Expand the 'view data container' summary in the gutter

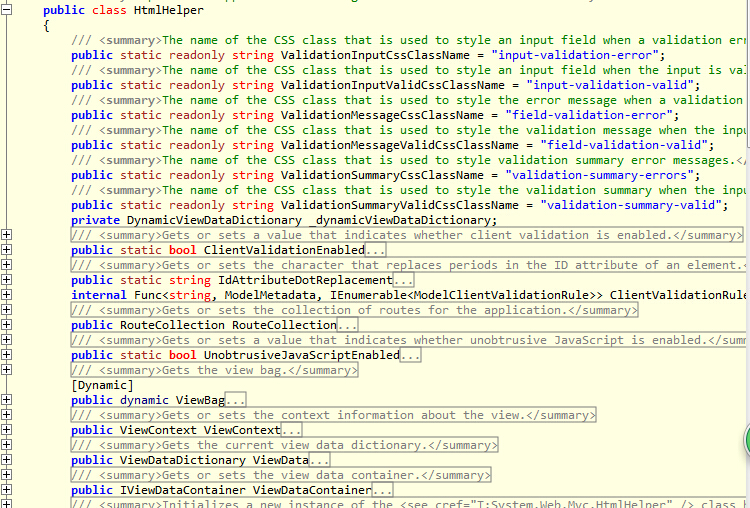pyautogui.click(x=6, y=475)
